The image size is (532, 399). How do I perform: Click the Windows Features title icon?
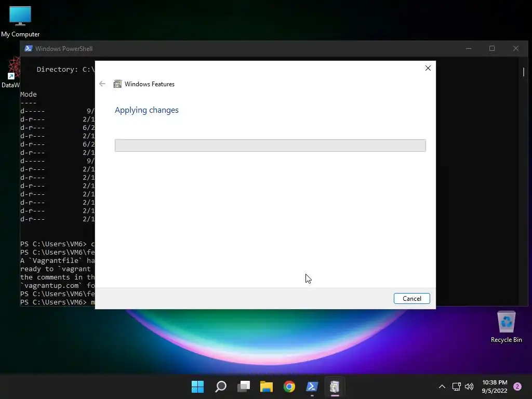point(117,84)
